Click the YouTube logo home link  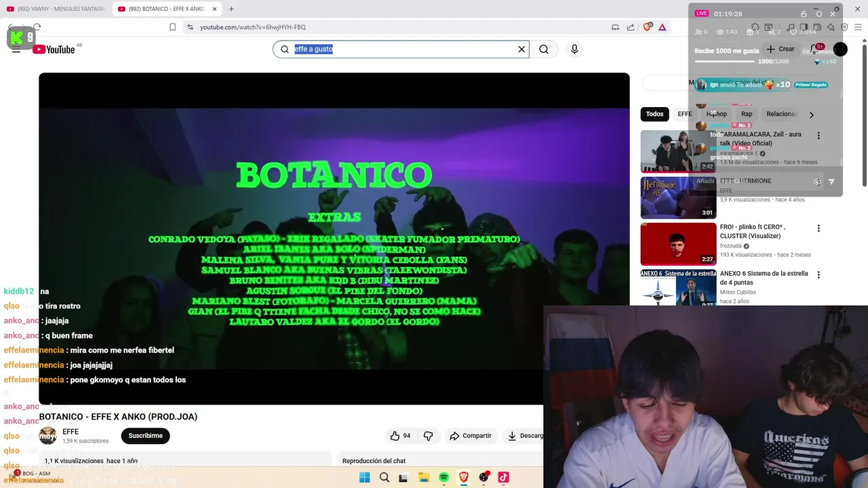click(x=54, y=49)
